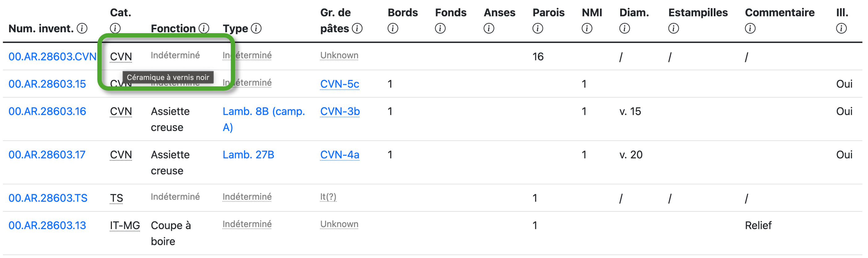
Task: Open inventory item 00.AR.28603.CVN
Action: pos(52,56)
